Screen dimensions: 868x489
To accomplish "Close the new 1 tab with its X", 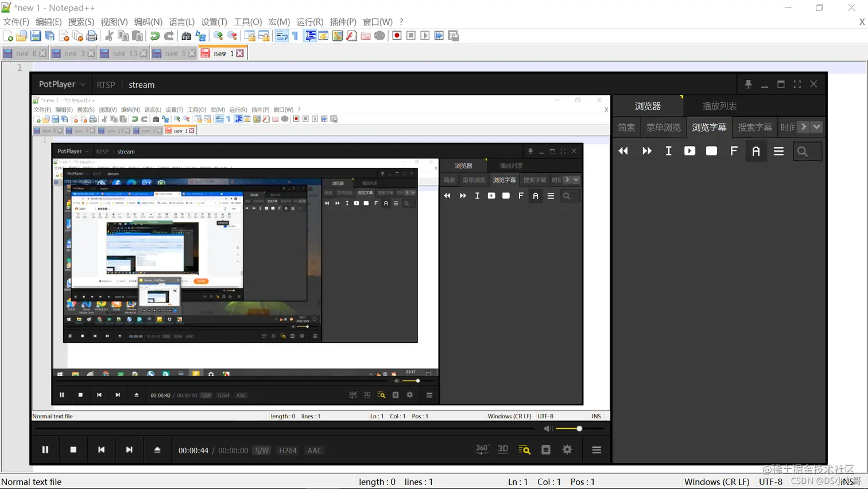I will coord(240,53).
